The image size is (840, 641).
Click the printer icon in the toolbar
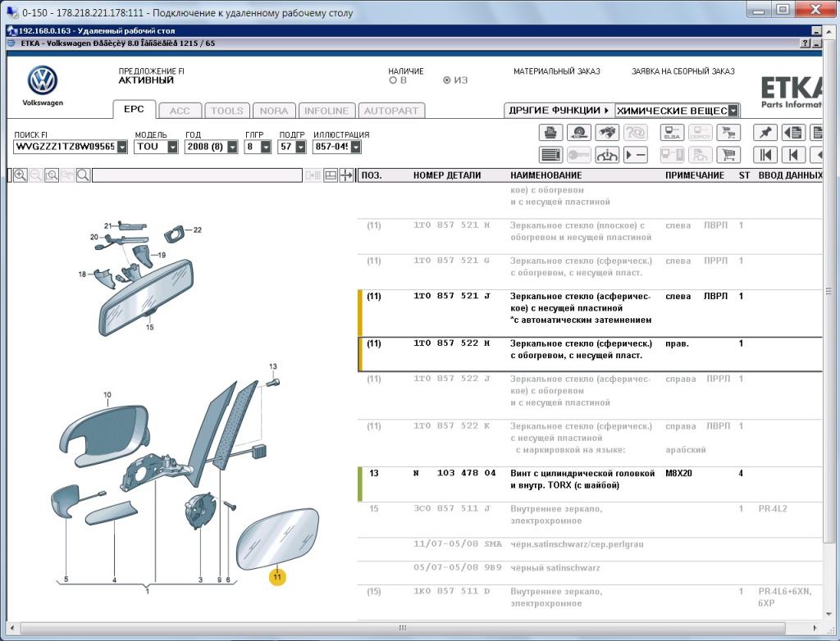[550, 132]
